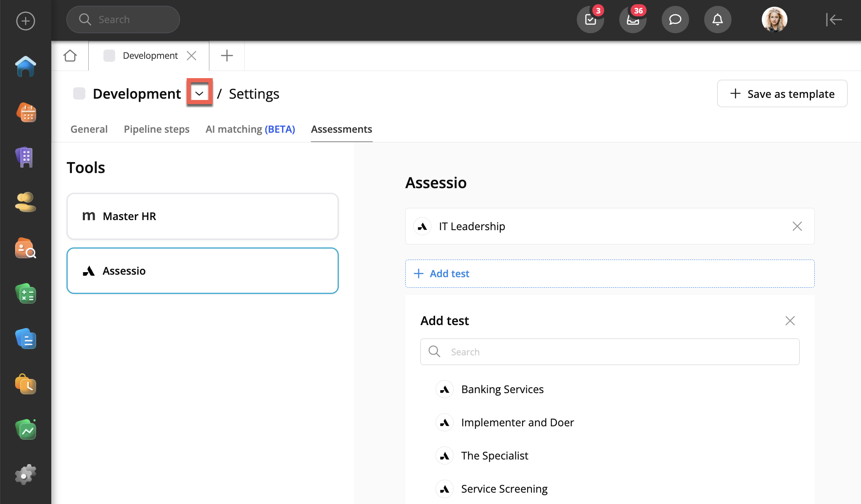The image size is (861, 504).
Task: Collapse the sidebar with arrow icon
Action: click(834, 20)
